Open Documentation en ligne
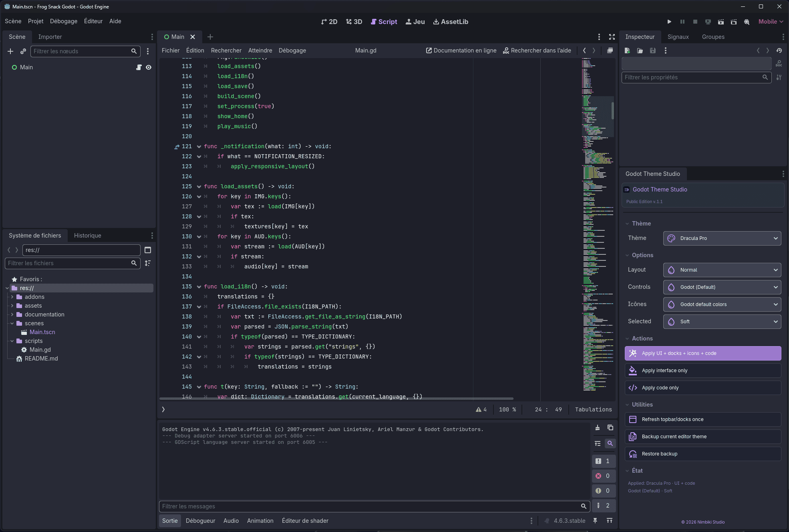 coord(461,50)
